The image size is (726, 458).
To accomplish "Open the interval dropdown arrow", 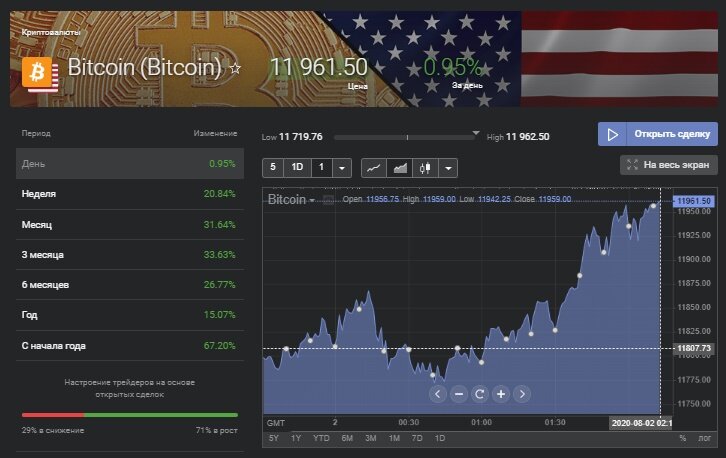I will click(x=342, y=168).
